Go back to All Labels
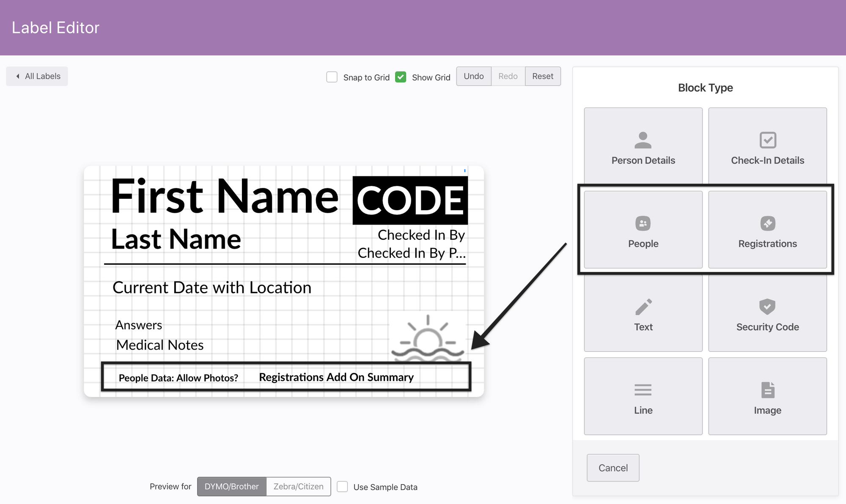The height and width of the screenshot is (504, 846). [37, 76]
